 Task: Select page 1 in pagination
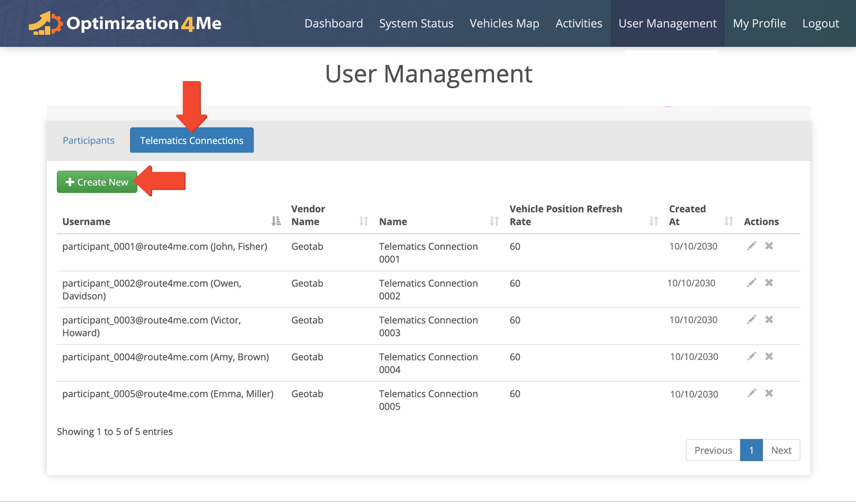(x=751, y=450)
